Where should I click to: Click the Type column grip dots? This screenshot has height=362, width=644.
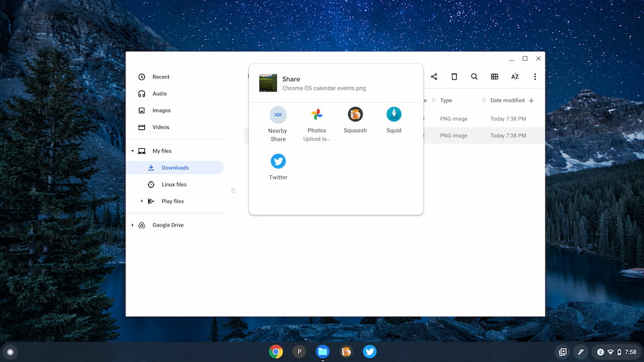coord(433,100)
